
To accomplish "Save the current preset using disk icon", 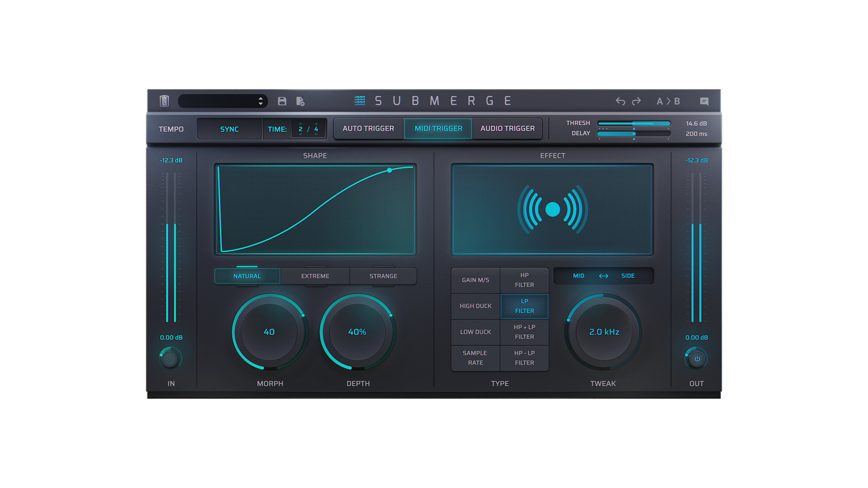I will 282,101.
